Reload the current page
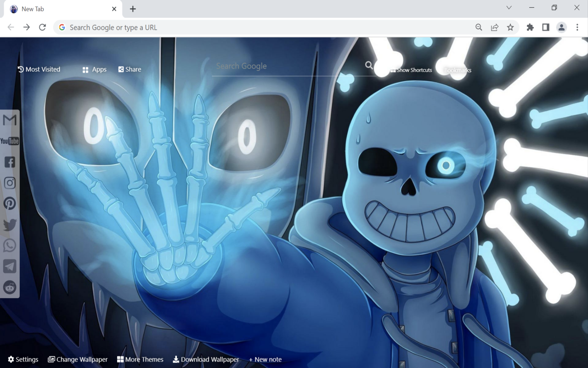Viewport: 588px width, 368px height. pyautogui.click(x=42, y=27)
